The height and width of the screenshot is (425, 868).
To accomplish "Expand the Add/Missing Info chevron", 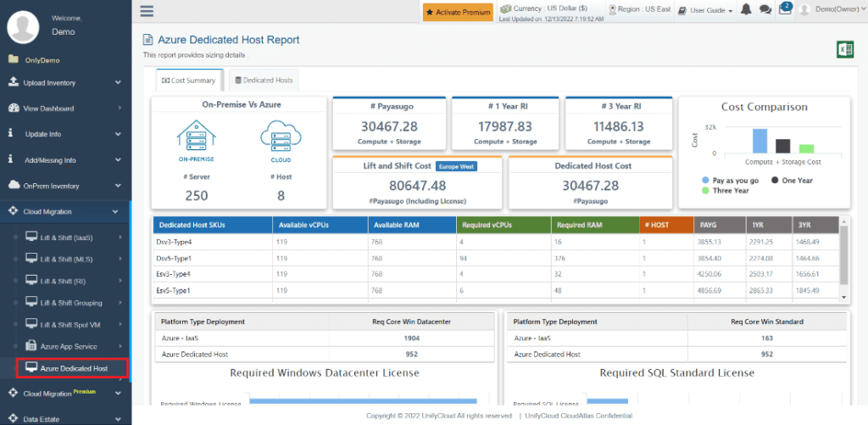I will point(118,160).
